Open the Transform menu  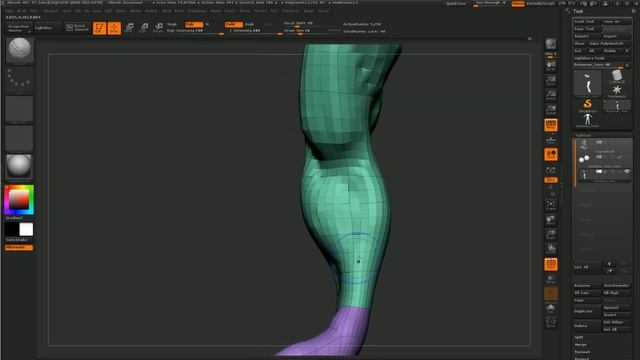tap(291, 11)
